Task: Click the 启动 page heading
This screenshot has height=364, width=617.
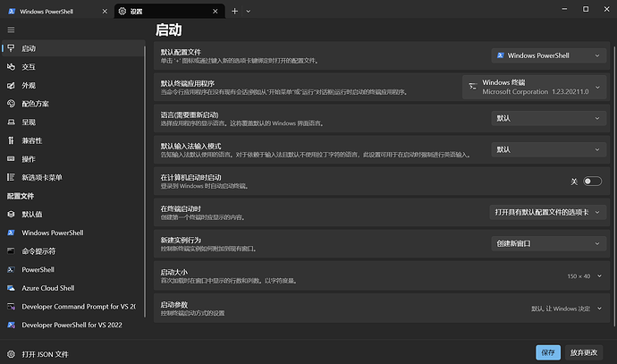Action: [168, 30]
